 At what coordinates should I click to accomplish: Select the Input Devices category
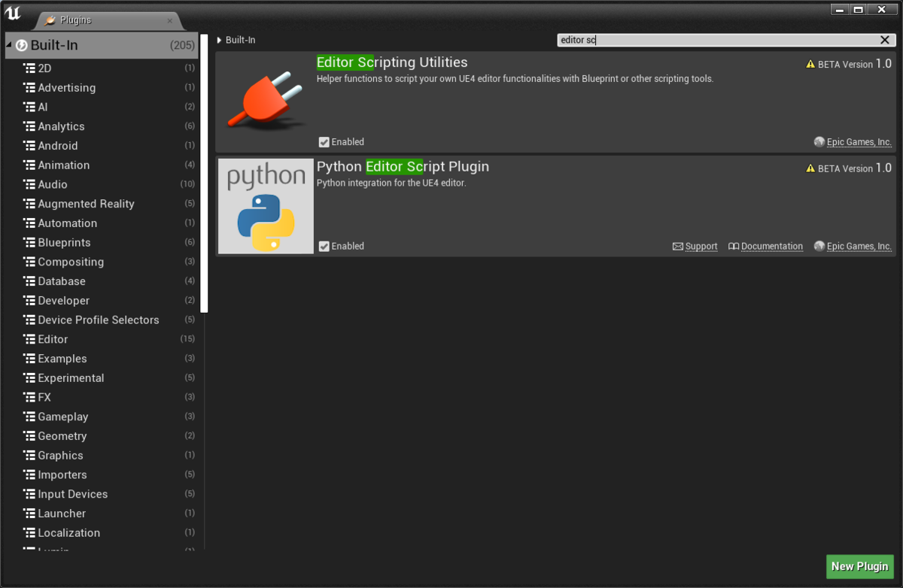(x=102, y=494)
